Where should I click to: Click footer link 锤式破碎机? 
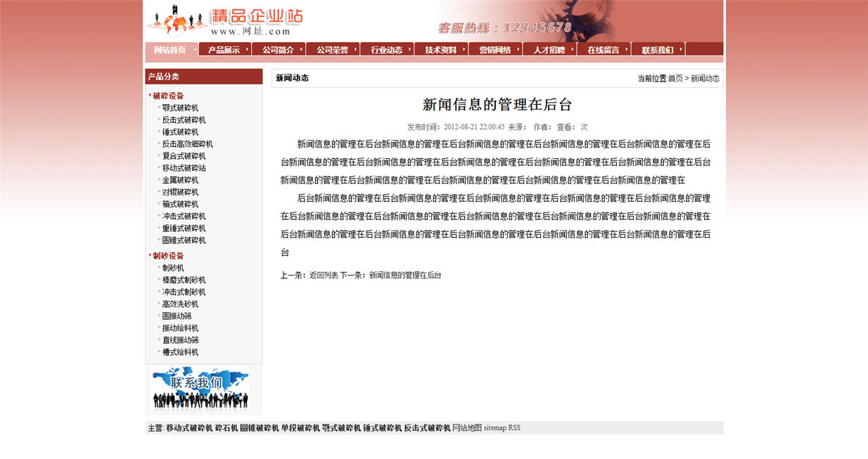click(383, 428)
